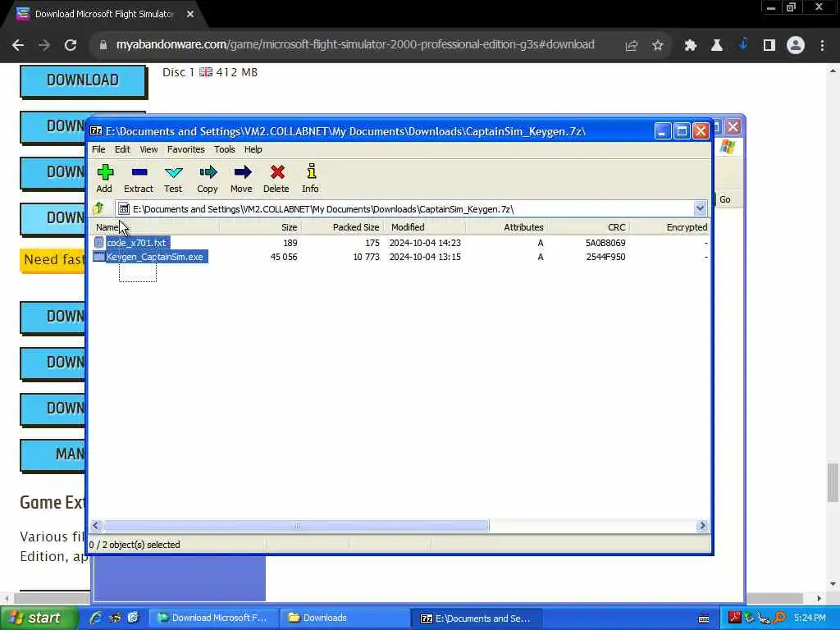840x630 pixels.
Task: Open the Chrome three-dot menu
Action: point(822,46)
